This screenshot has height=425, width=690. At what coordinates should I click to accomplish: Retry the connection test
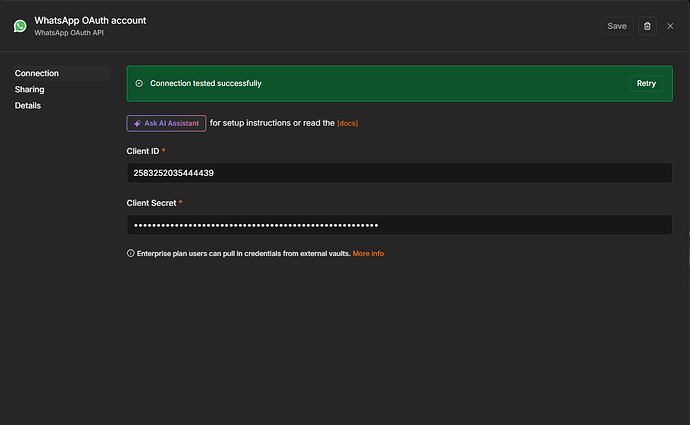click(x=646, y=84)
